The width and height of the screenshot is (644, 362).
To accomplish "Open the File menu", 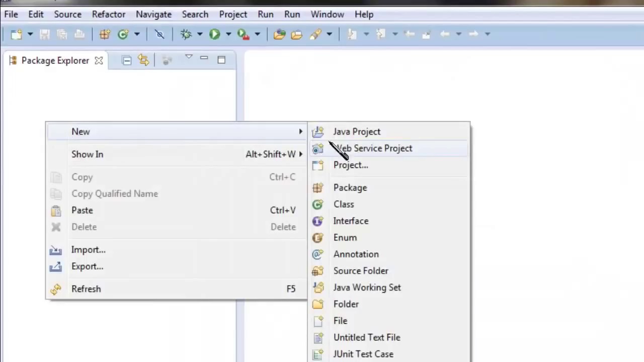I will click(11, 14).
